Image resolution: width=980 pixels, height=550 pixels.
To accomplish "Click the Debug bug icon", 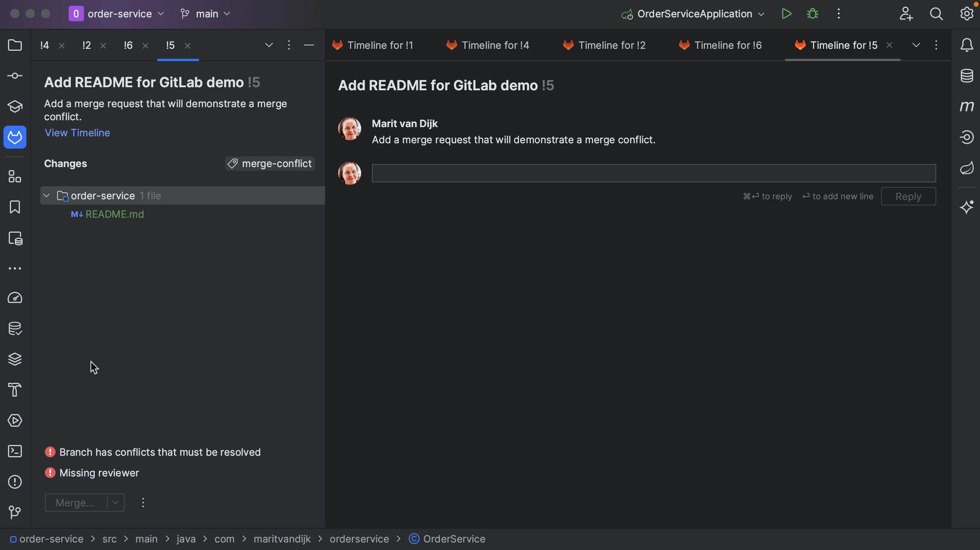I will [812, 14].
